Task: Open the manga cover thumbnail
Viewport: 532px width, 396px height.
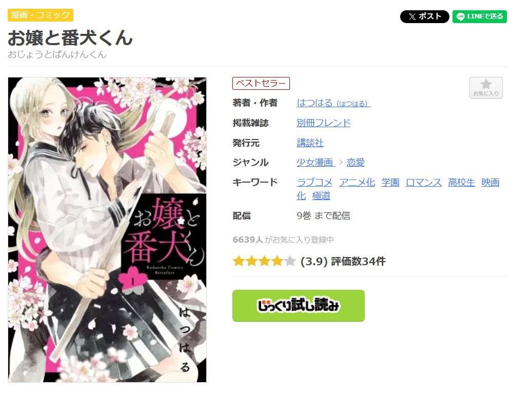Action: [107, 230]
